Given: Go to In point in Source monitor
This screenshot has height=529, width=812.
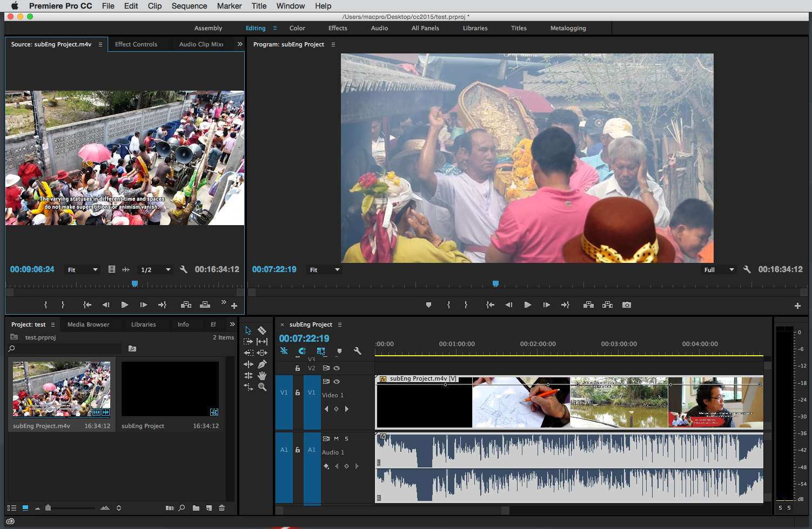Looking at the screenshot, I should (87, 305).
